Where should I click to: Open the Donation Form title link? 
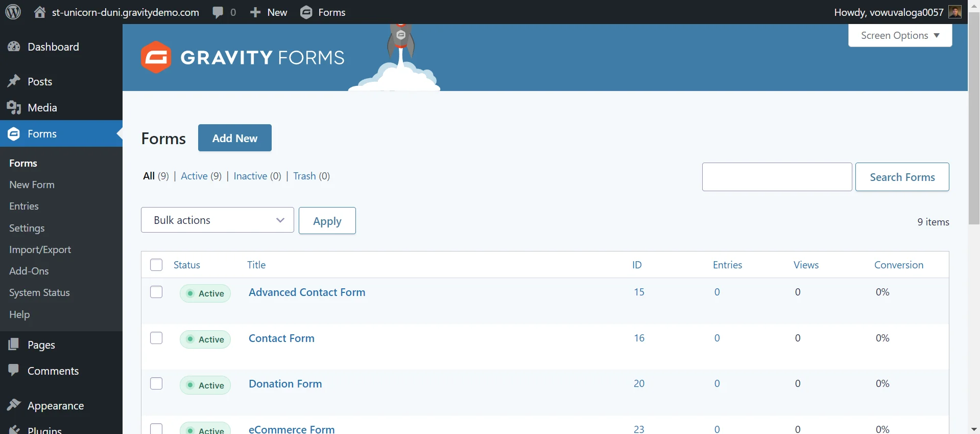(285, 383)
